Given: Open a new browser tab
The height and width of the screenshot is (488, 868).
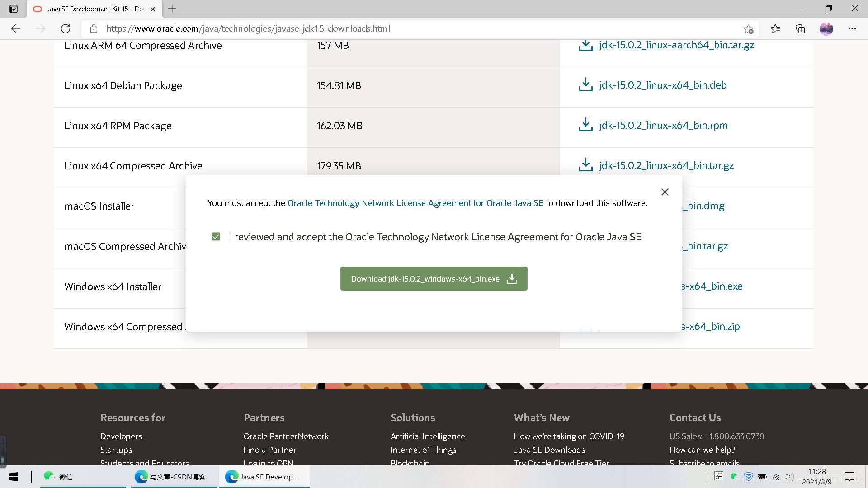Looking at the screenshot, I should 172,9.
